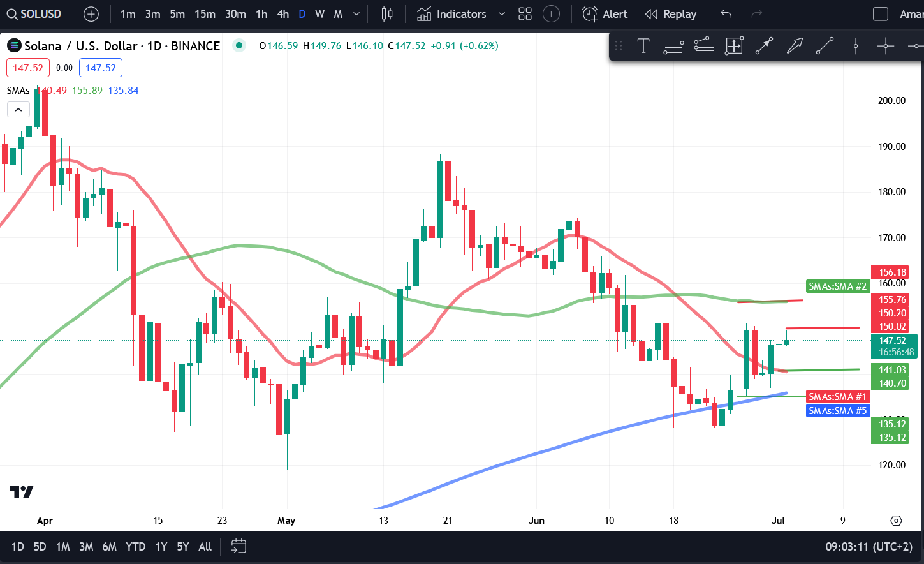This screenshot has height=564, width=924.
Task: Select the 3m timeframe
Action: point(152,14)
